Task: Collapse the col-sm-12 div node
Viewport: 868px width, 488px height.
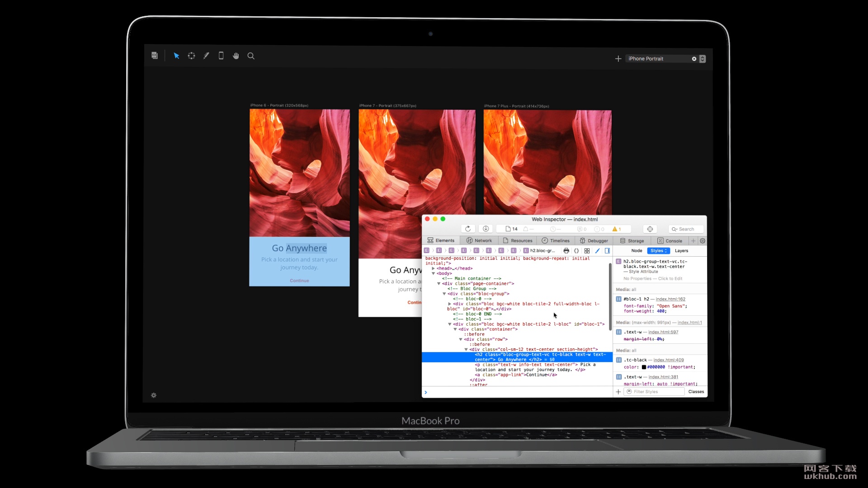Action: click(466, 349)
